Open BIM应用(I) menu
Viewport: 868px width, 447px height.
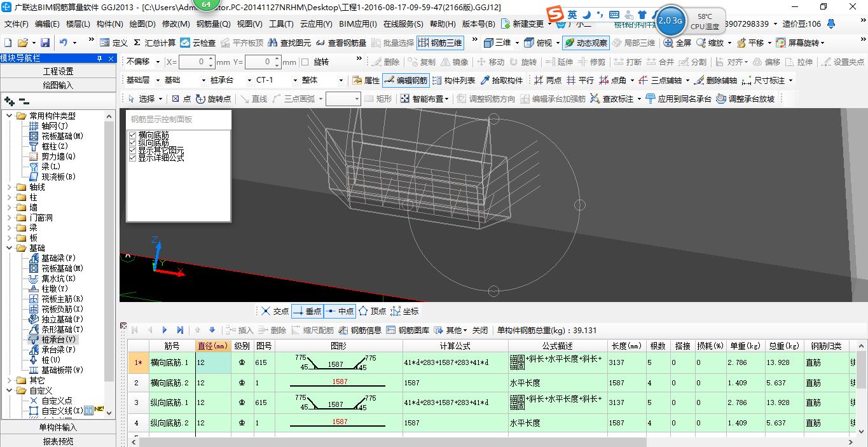click(x=358, y=24)
